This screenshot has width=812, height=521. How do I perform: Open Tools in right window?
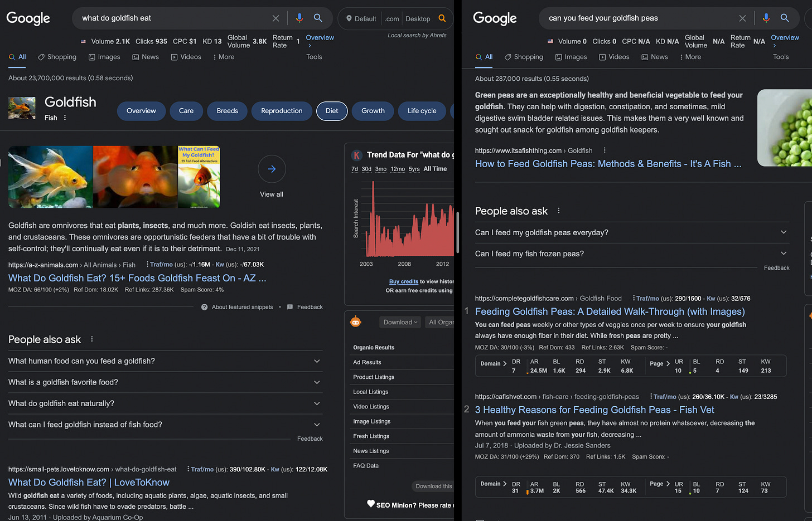[781, 57]
